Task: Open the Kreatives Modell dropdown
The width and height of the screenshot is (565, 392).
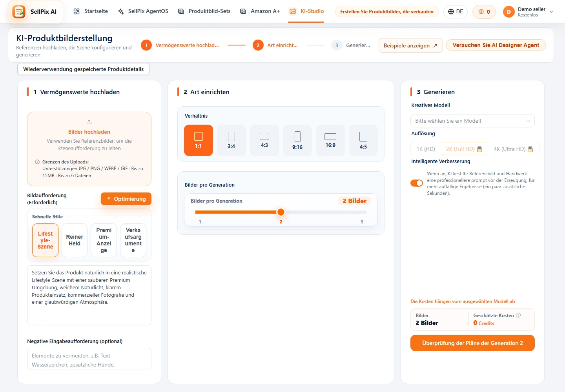Action: [472, 121]
